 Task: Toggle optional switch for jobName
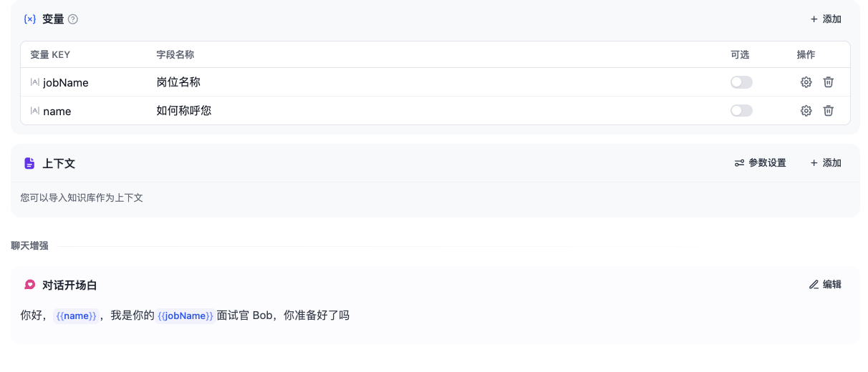741,82
